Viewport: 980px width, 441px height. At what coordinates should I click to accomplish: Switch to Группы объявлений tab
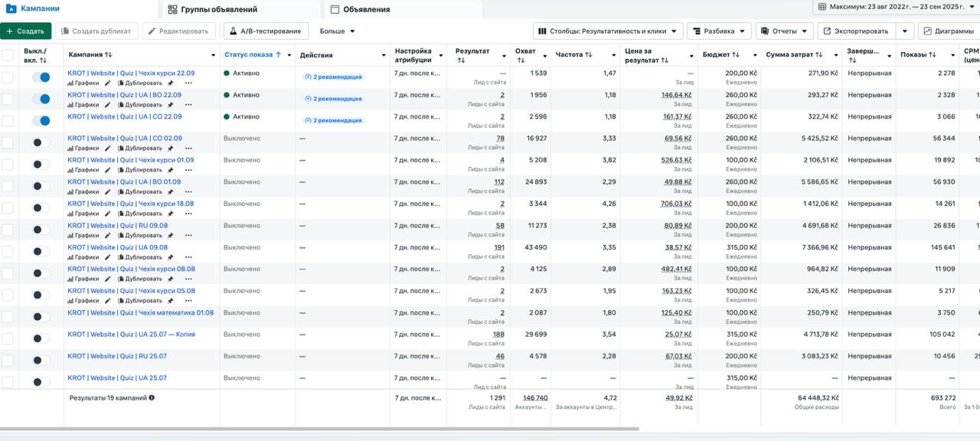click(x=212, y=10)
